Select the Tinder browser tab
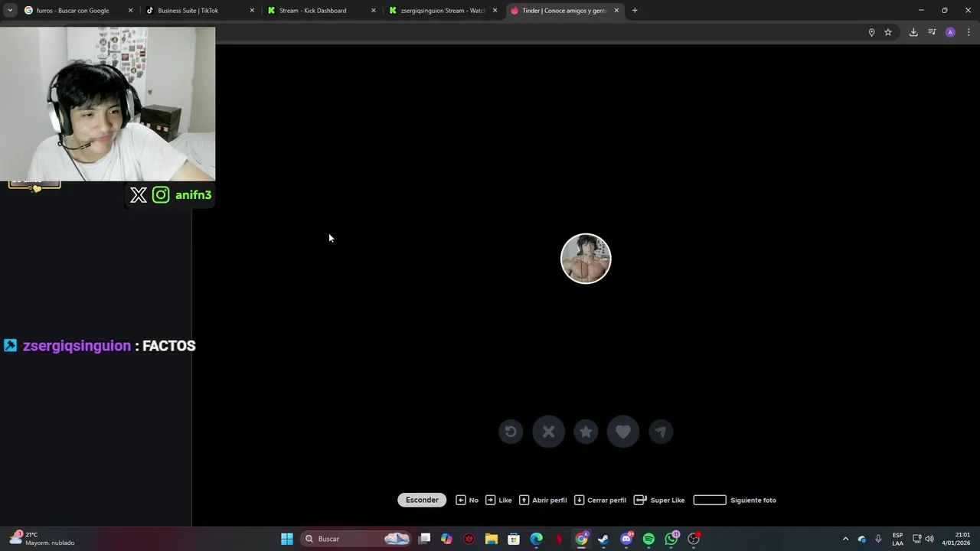Image resolution: width=980 pixels, height=551 pixels. point(564,11)
